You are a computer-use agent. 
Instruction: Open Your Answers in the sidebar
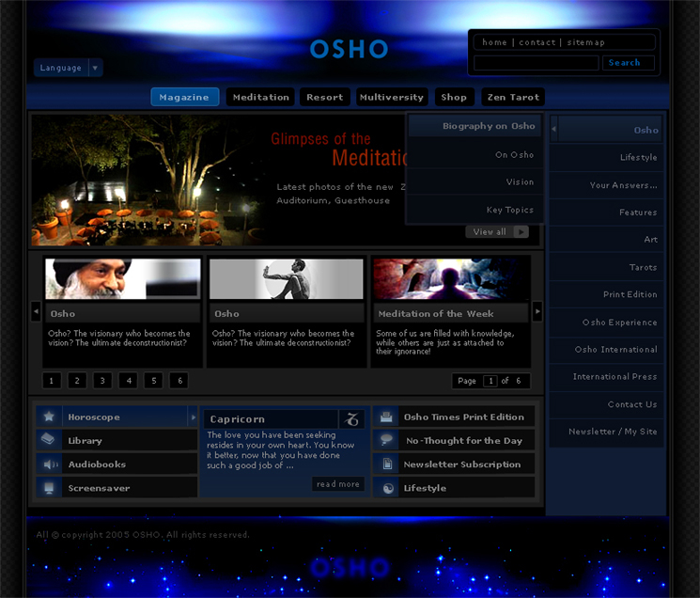point(606,185)
